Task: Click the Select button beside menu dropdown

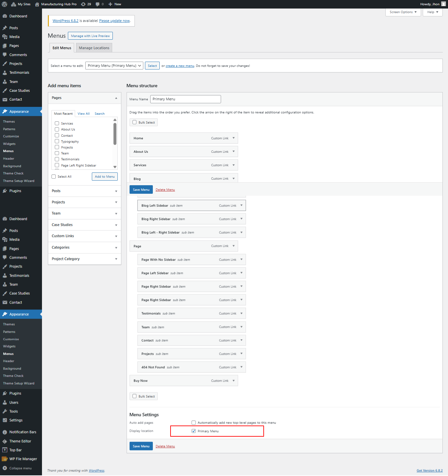Action: click(152, 66)
